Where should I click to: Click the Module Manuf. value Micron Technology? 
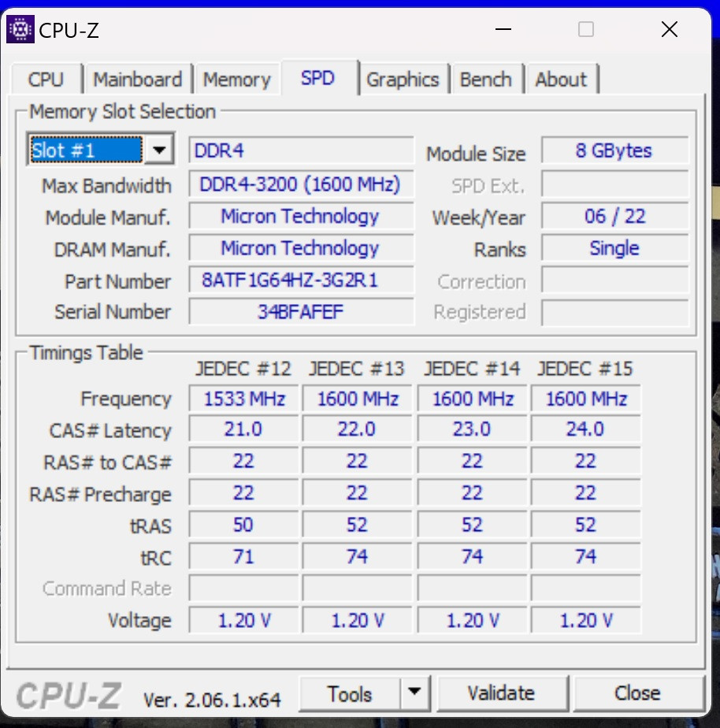(301, 216)
